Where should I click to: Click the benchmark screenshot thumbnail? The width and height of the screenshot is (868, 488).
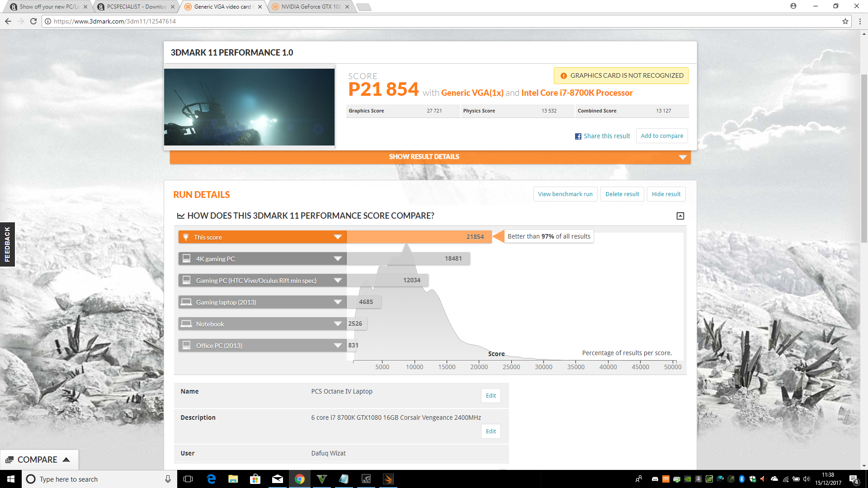click(249, 107)
